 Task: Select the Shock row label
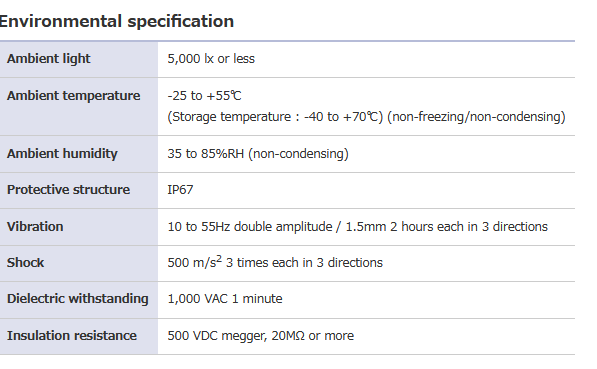pyautogui.click(x=26, y=262)
